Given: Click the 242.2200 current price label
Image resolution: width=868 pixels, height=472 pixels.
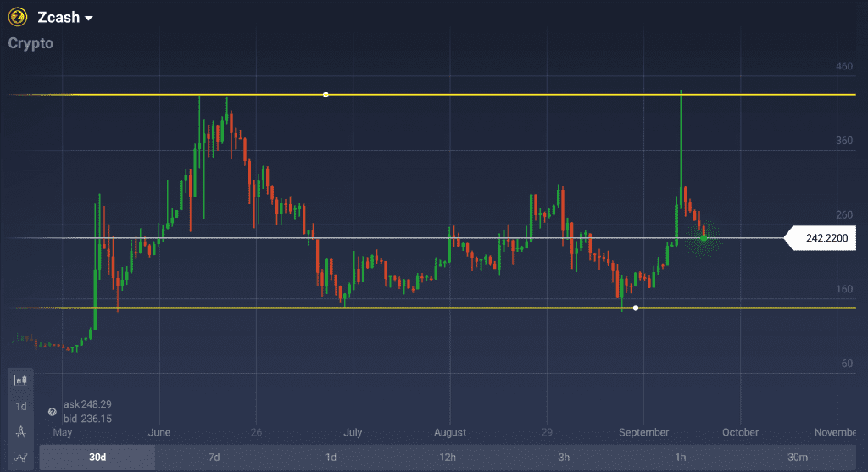Looking at the screenshot, I should (x=820, y=238).
